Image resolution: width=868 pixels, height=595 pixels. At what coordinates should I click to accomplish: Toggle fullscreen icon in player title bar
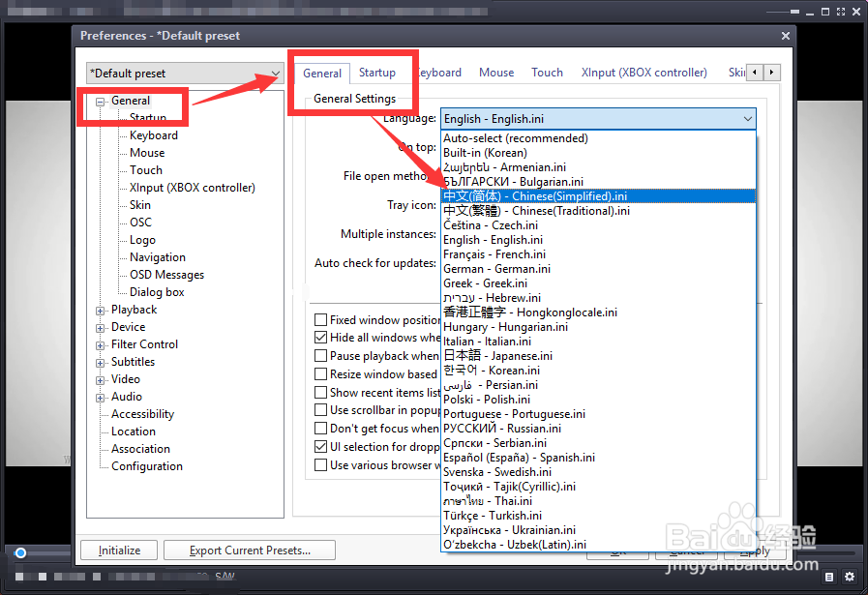pos(840,12)
